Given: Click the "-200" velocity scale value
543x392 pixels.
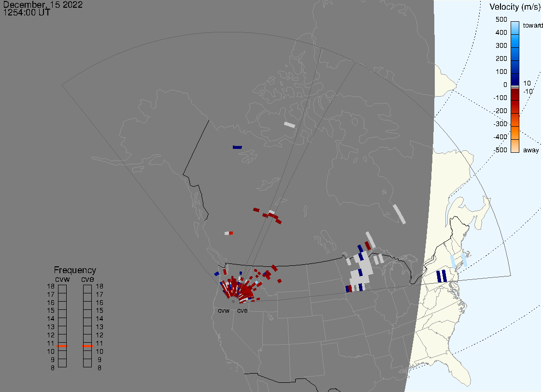Looking at the screenshot, I should coord(500,111).
